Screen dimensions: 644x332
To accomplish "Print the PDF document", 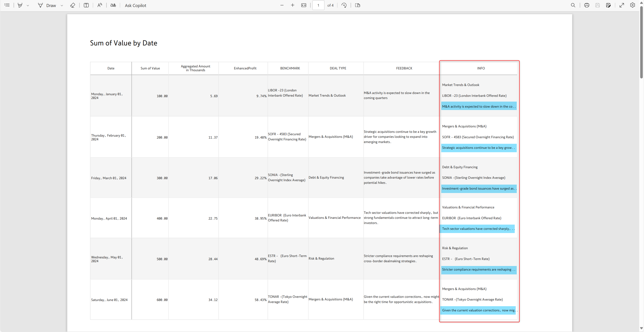I will tap(587, 5).
